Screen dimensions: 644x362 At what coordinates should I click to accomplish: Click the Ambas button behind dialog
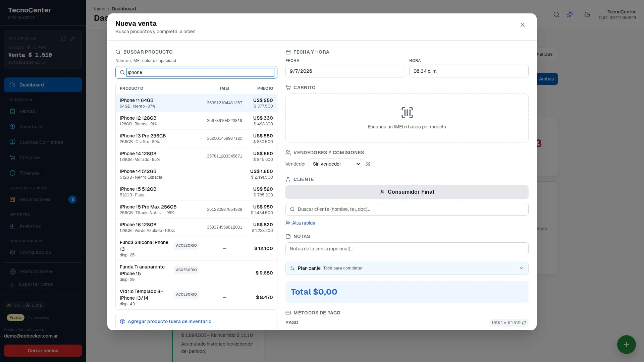(x=546, y=79)
